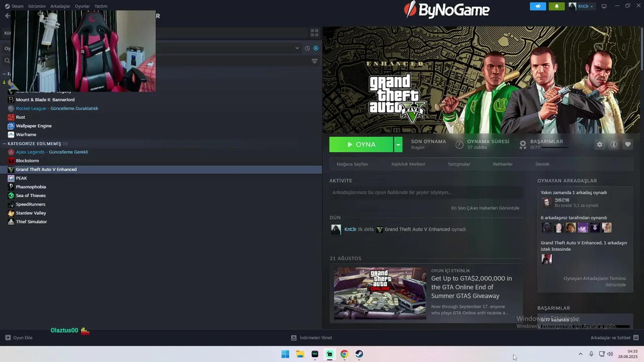644x362 pixels.
Task: Open the Tartışmalar tab
Action: [459, 164]
